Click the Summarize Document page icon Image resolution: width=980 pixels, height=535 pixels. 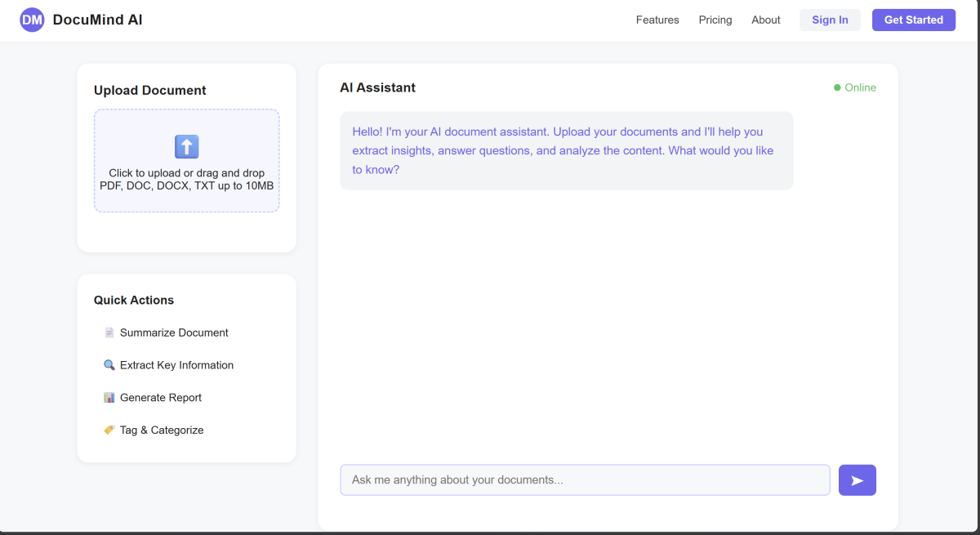point(109,332)
